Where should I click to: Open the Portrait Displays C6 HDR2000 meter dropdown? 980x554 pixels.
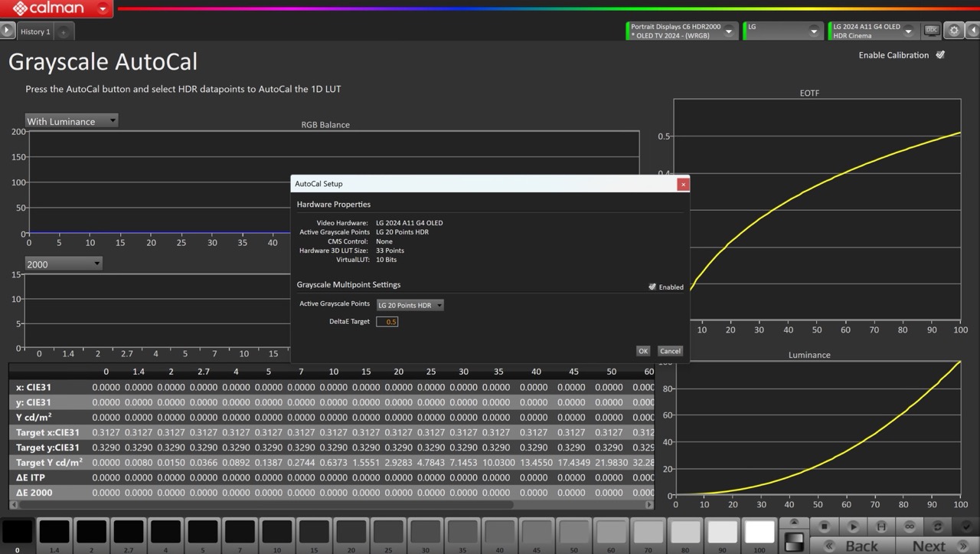pyautogui.click(x=730, y=31)
